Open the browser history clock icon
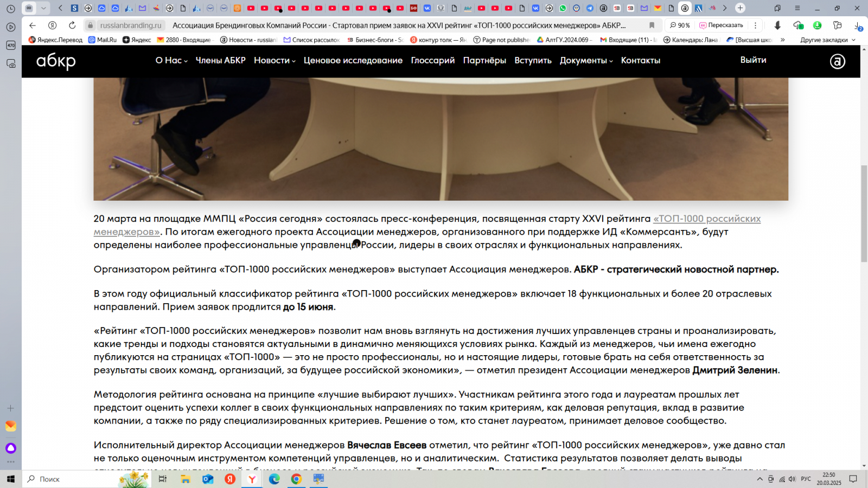Image resolution: width=868 pixels, height=488 pixels. [10, 9]
